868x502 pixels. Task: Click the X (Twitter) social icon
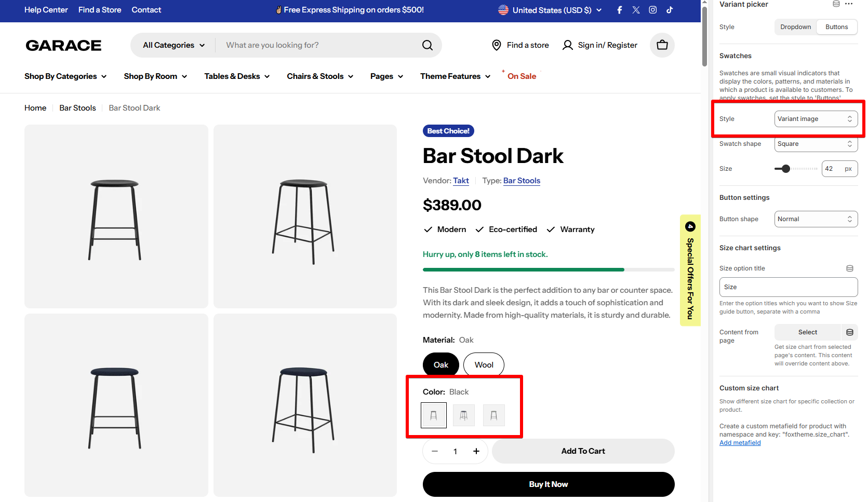(x=636, y=10)
